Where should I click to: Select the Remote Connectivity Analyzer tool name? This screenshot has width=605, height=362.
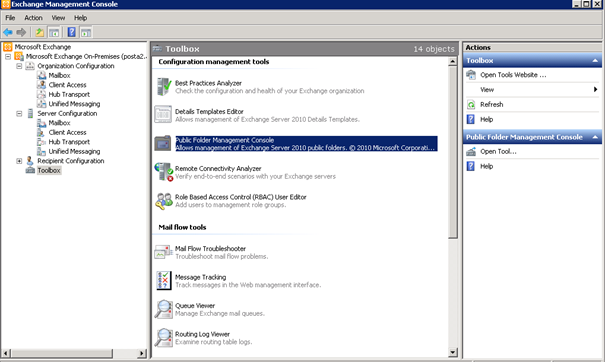click(218, 169)
